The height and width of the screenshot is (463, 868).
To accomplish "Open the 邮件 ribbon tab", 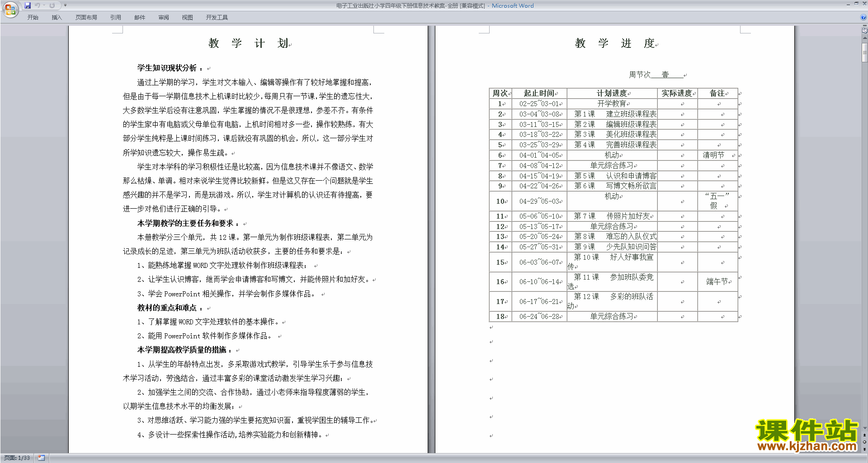I will pos(140,18).
